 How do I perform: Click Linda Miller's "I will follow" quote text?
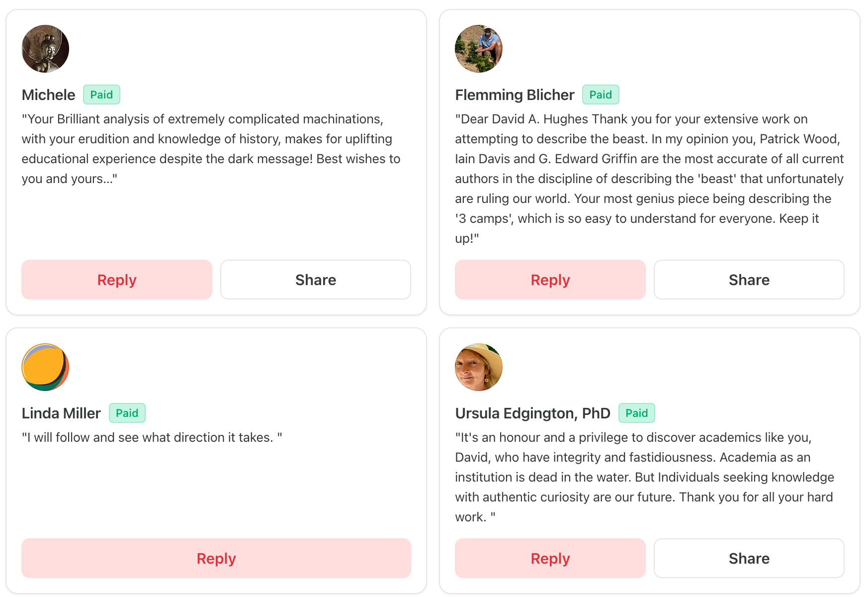[152, 437]
